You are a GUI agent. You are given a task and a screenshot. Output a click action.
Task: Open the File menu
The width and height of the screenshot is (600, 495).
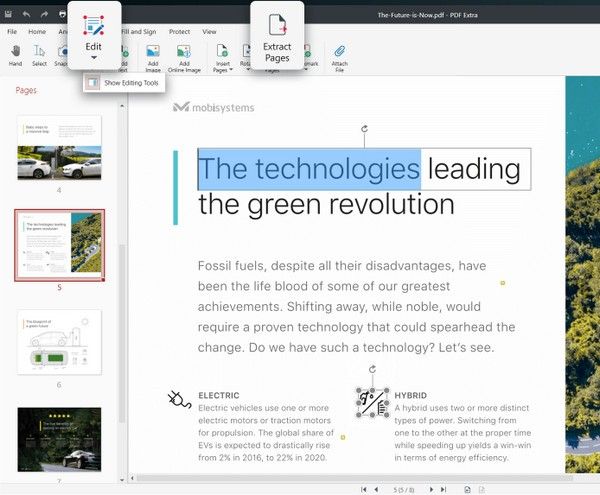[13, 32]
